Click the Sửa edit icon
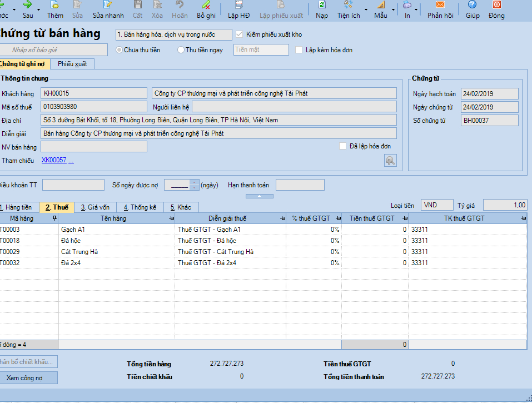 pos(77,5)
